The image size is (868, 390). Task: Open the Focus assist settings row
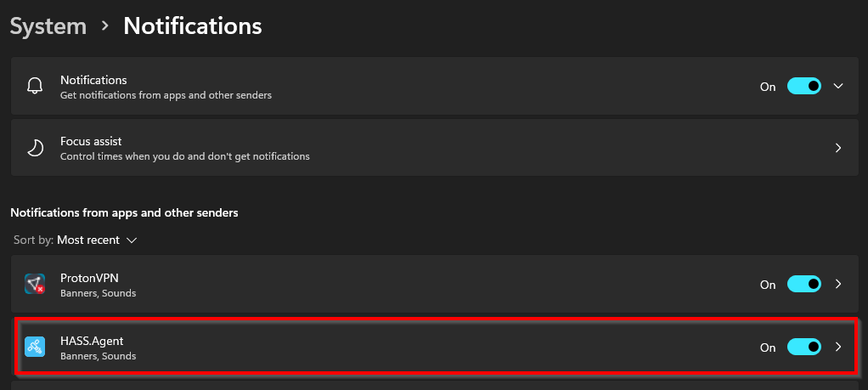click(x=435, y=148)
